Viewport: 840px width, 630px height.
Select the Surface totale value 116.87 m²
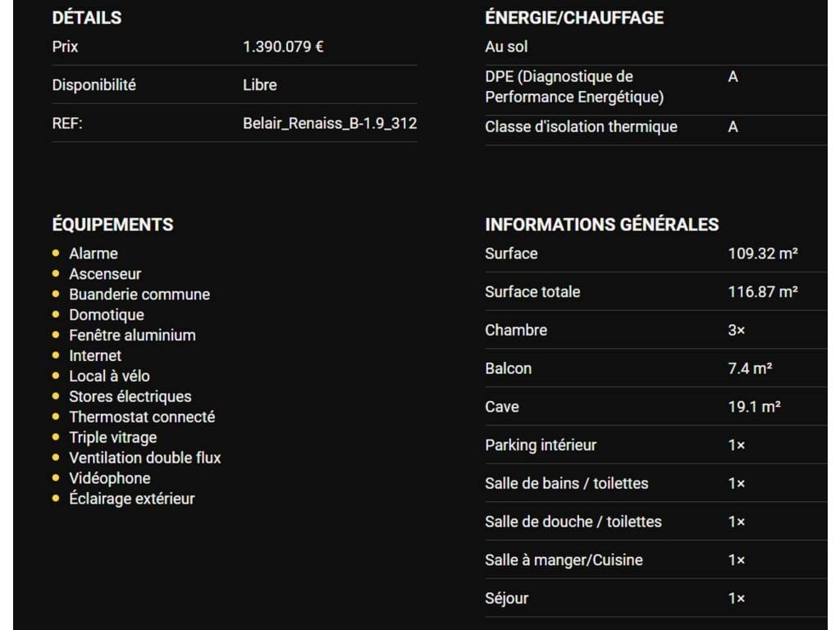(763, 292)
